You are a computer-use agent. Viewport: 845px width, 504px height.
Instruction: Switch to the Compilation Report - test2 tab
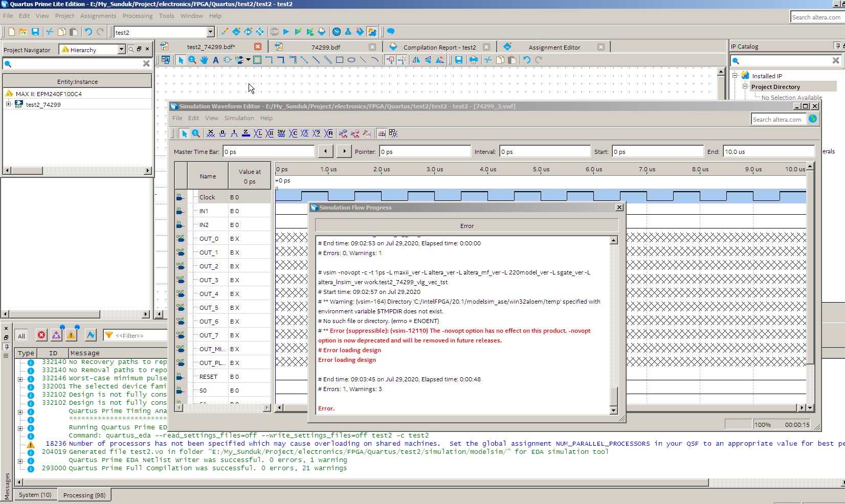tap(439, 47)
